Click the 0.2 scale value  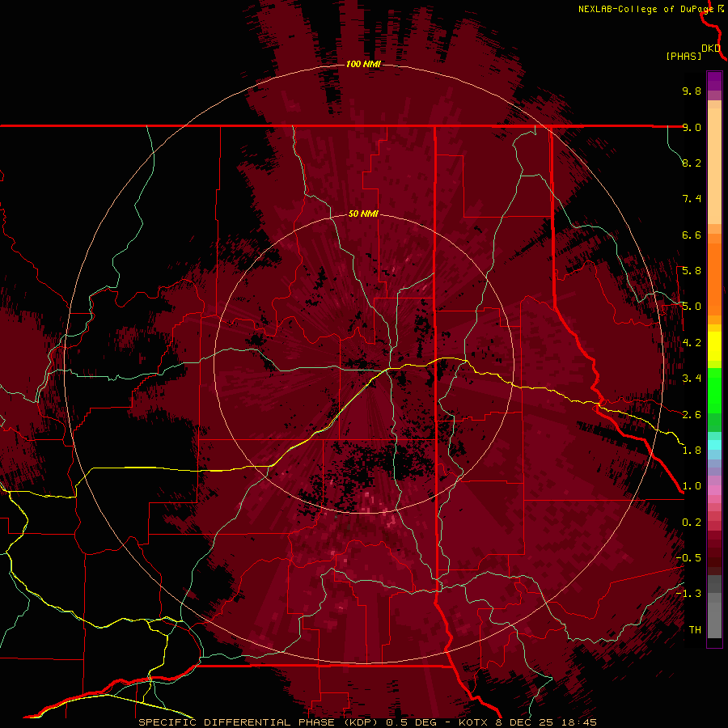[x=692, y=523]
